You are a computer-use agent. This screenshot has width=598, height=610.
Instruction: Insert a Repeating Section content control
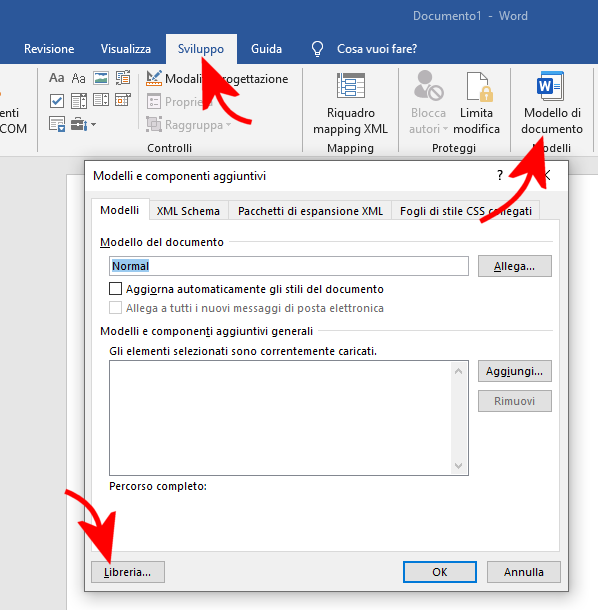pyautogui.click(x=57, y=124)
